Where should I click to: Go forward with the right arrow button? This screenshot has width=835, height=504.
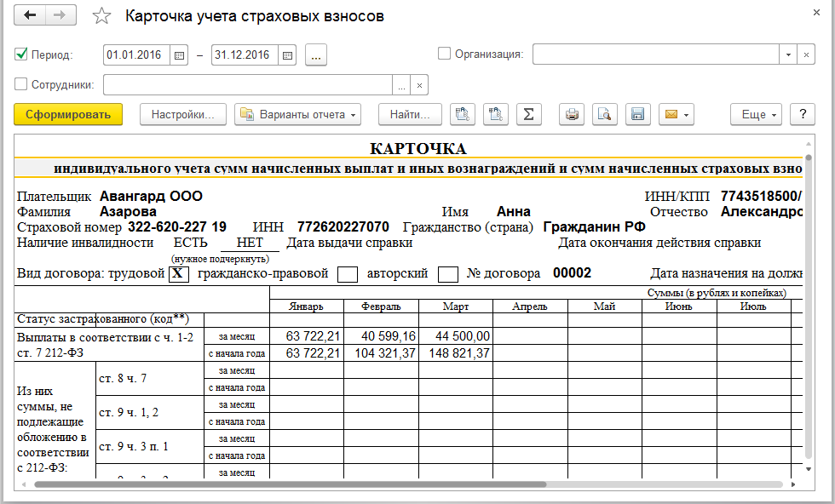(x=60, y=15)
